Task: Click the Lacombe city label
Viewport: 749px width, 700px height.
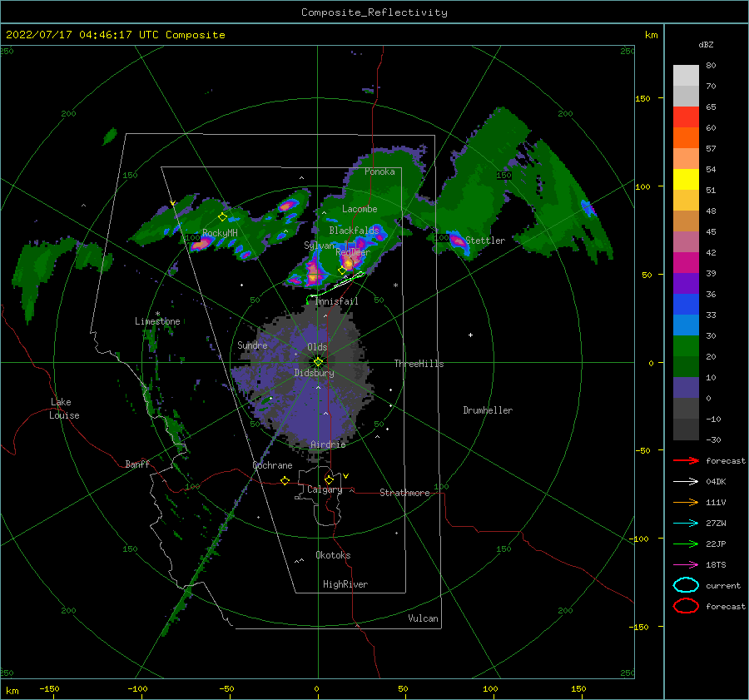Action: [x=360, y=209]
